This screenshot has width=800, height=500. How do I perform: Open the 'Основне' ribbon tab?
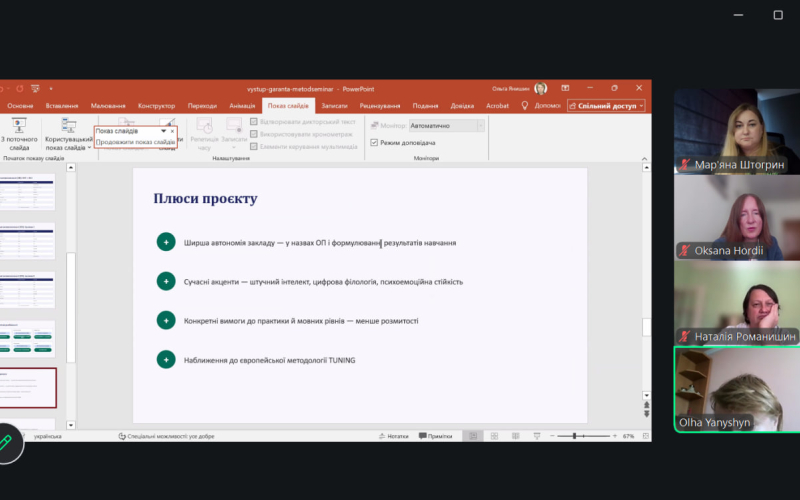20,106
